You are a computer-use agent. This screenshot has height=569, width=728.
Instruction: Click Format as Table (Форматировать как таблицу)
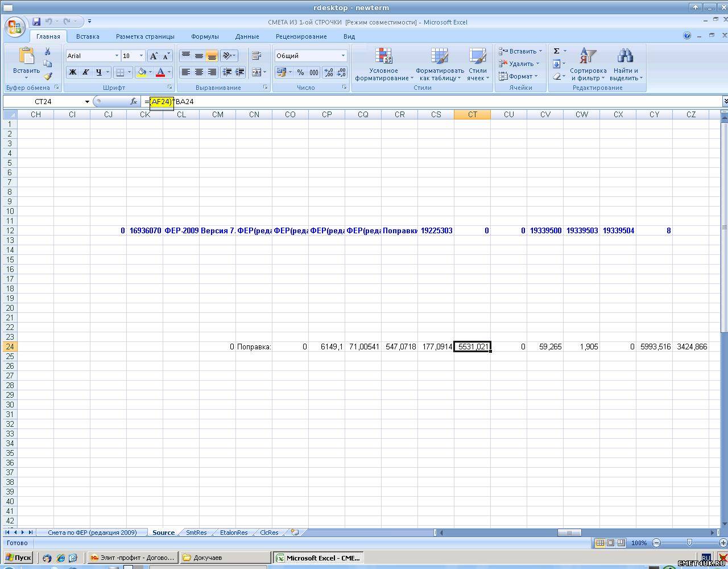point(439,65)
